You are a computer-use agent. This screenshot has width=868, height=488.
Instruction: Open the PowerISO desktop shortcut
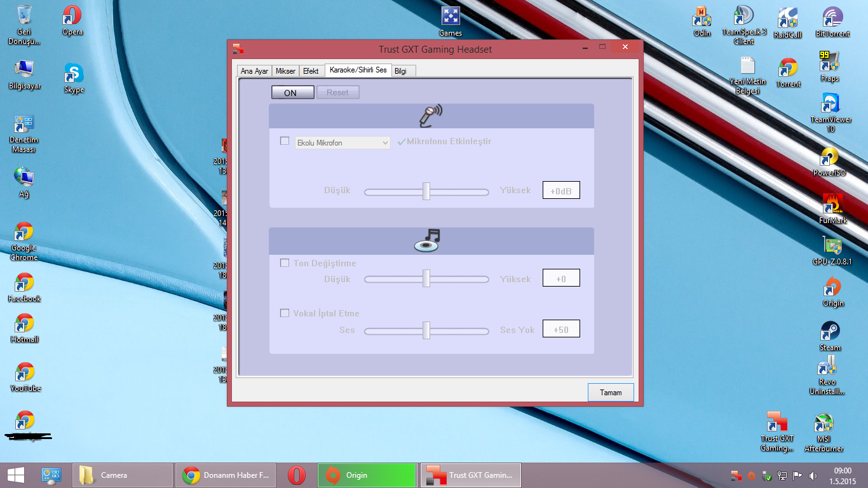pos(830,162)
